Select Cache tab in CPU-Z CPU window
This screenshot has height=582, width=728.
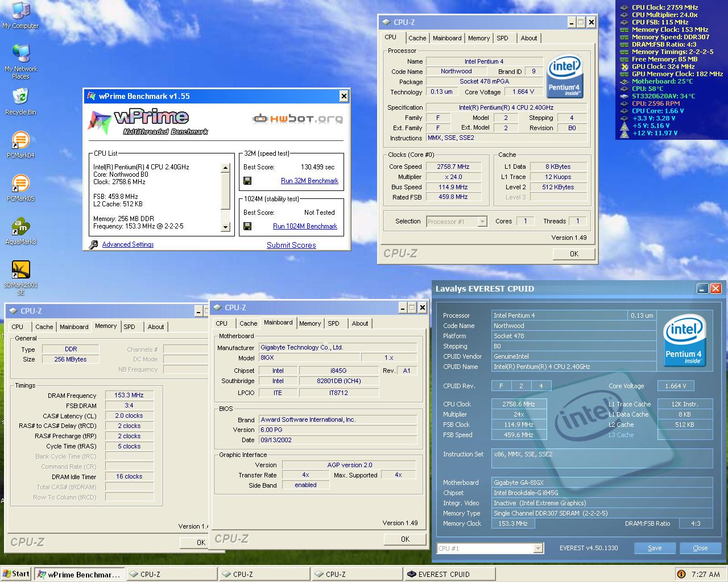tap(417, 38)
